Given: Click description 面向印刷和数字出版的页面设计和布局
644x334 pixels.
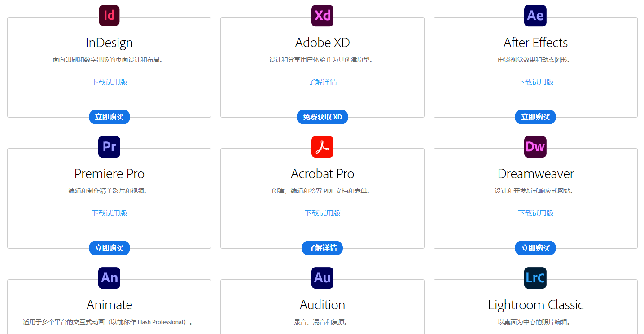Looking at the screenshot, I should tap(109, 60).
